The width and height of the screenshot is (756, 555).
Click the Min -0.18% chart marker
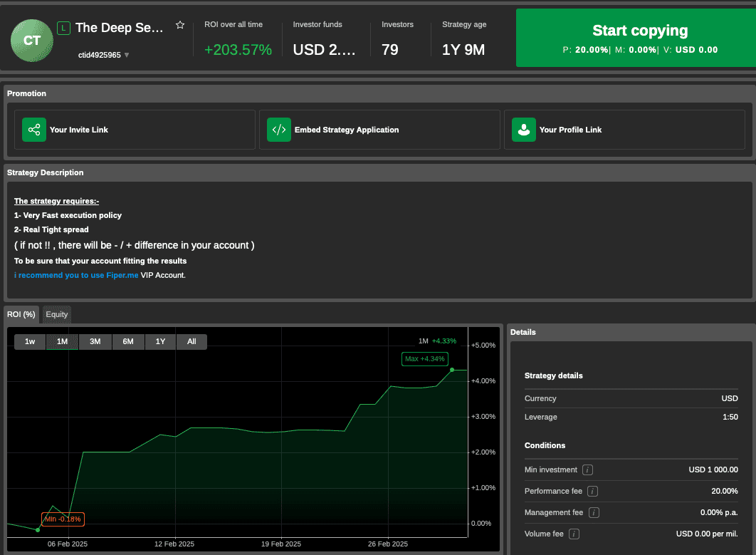pyautogui.click(x=63, y=519)
